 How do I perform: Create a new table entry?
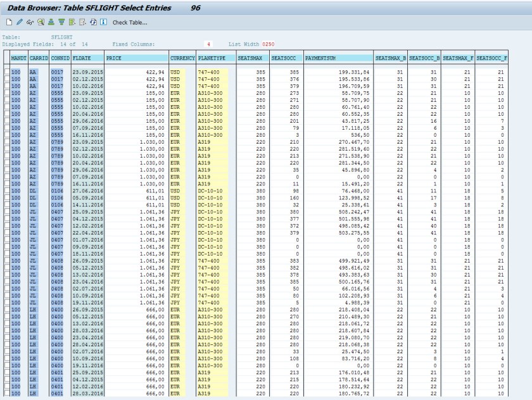tap(9, 23)
